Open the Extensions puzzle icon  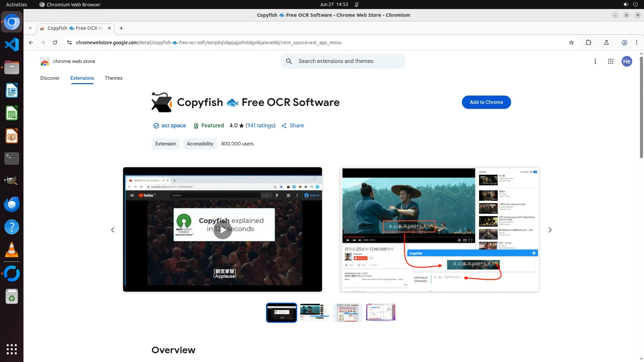pyautogui.click(x=588, y=43)
